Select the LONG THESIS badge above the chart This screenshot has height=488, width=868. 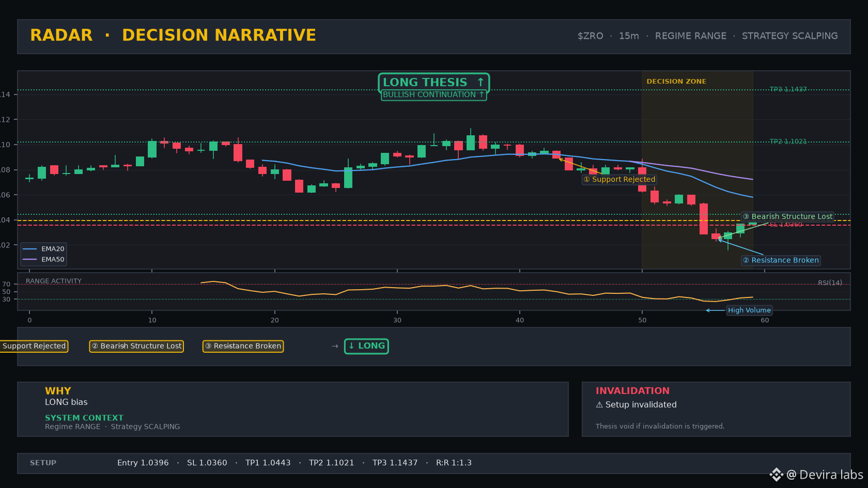point(433,82)
